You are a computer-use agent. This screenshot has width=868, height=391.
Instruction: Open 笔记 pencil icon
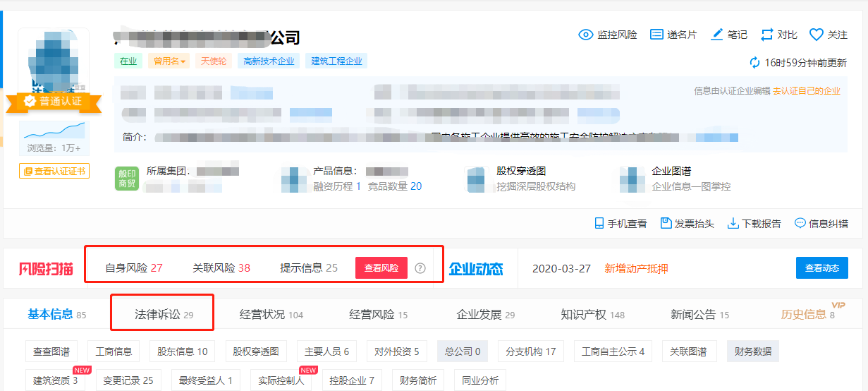tap(717, 35)
